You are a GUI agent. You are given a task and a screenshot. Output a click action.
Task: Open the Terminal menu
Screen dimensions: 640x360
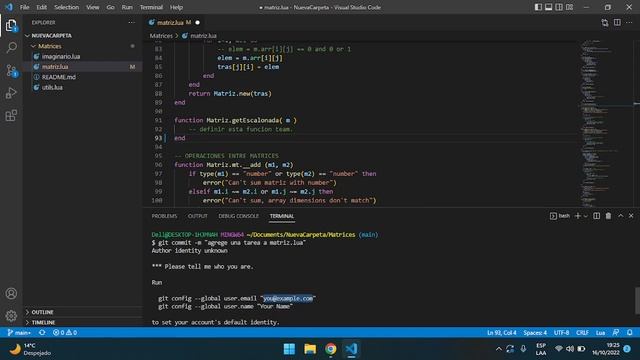click(151, 7)
